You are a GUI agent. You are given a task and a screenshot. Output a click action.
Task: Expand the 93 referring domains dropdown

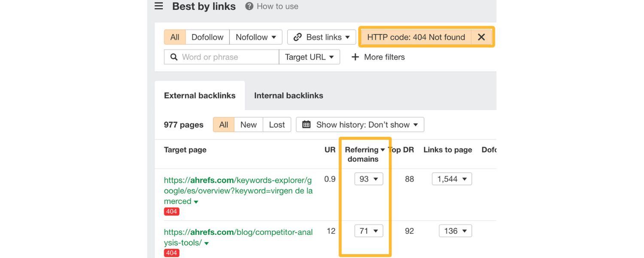pyautogui.click(x=368, y=178)
